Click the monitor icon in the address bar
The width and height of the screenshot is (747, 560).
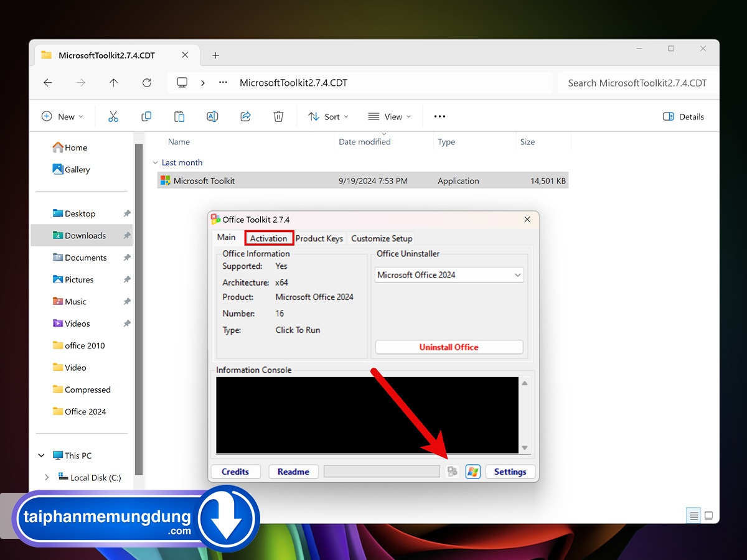click(182, 83)
